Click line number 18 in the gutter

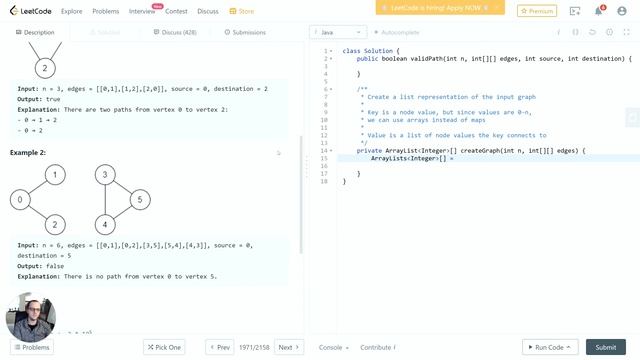coord(324,181)
